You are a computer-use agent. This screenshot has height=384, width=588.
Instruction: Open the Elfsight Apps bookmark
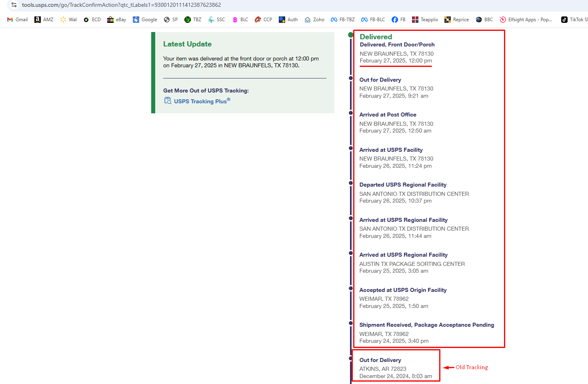pos(526,20)
